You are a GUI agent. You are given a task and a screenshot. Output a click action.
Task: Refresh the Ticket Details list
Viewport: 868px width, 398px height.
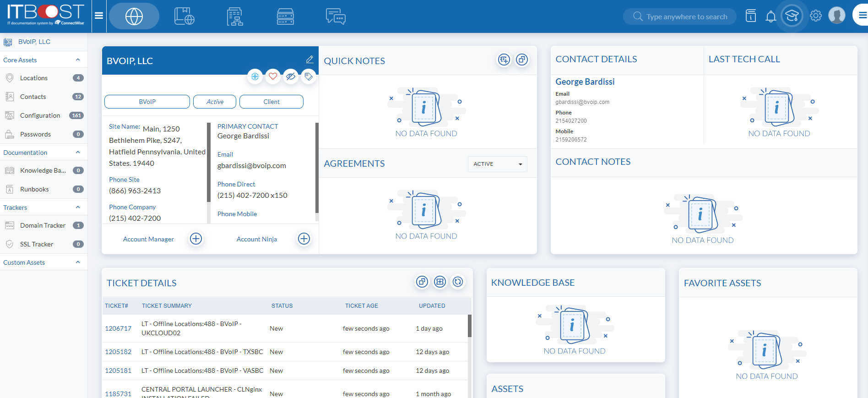tap(458, 282)
